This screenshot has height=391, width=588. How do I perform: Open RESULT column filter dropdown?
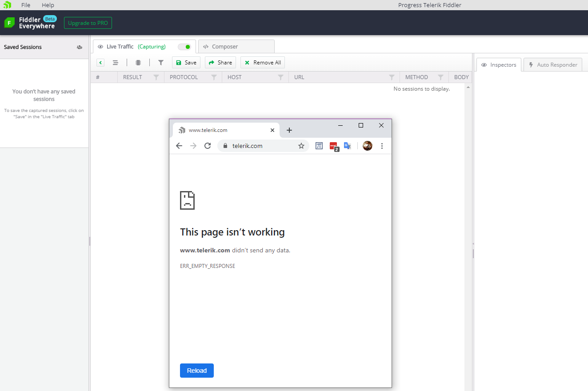tap(156, 77)
